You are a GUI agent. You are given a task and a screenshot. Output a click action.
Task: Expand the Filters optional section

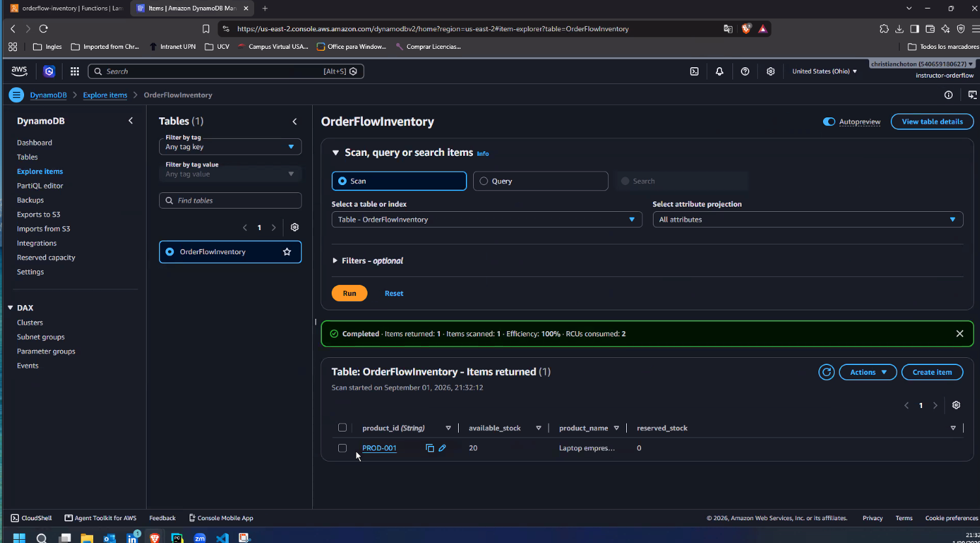tap(367, 261)
